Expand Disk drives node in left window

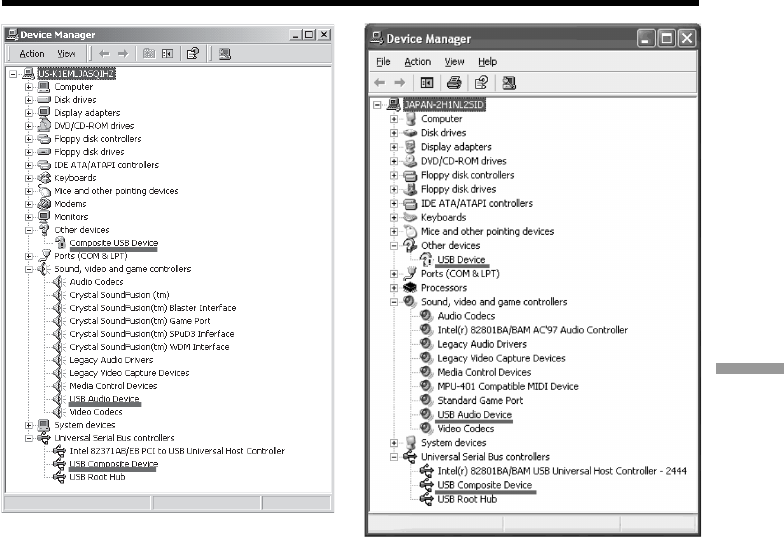pos(29,100)
